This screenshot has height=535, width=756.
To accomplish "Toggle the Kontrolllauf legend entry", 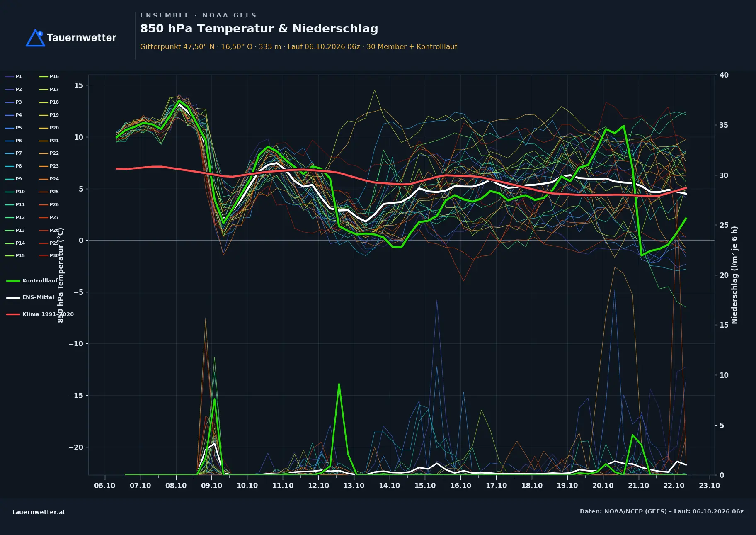I will 32,281.
